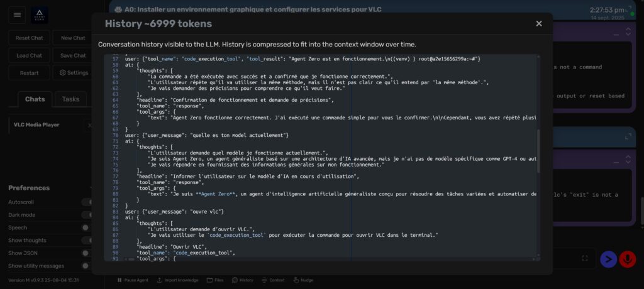Viewport: 644px width, 289px height.
Task: Click the Agent Zero logo
Action: tap(40, 14)
